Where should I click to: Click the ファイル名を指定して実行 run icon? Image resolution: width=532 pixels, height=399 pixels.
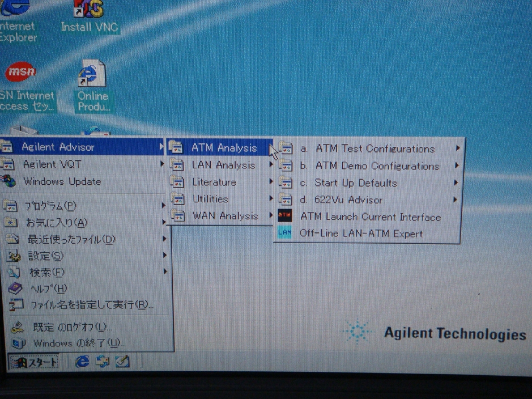point(16,305)
